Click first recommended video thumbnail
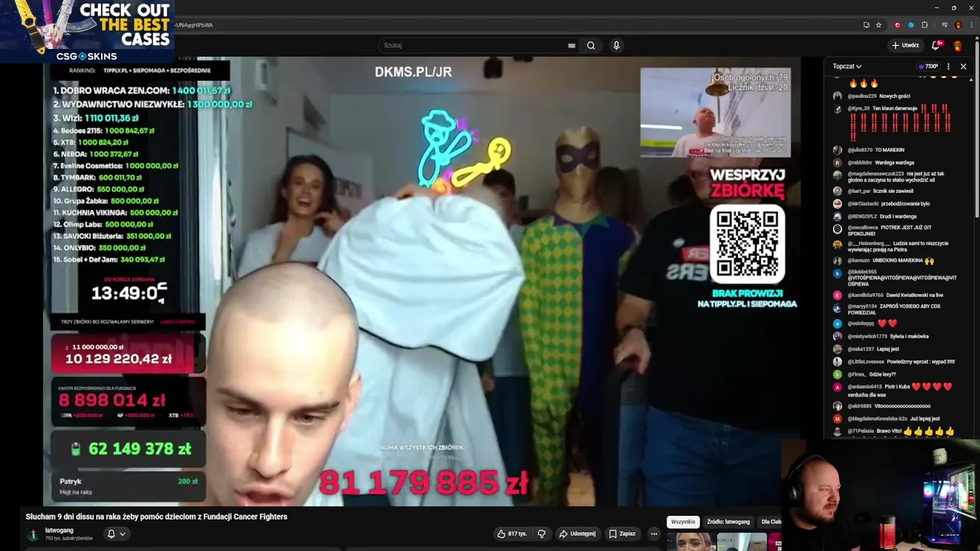The image size is (980, 551). click(x=691, y=542)
